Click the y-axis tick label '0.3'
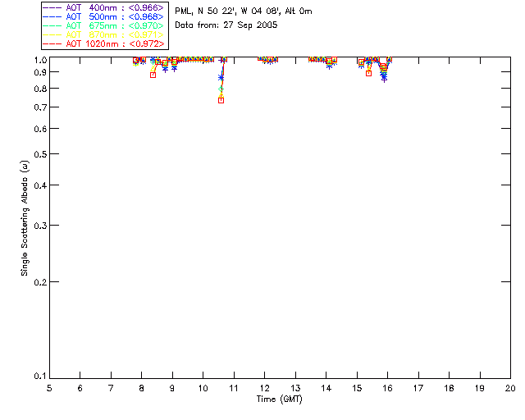This screenshot has width=525, height=420. click(x=40, y=226)
